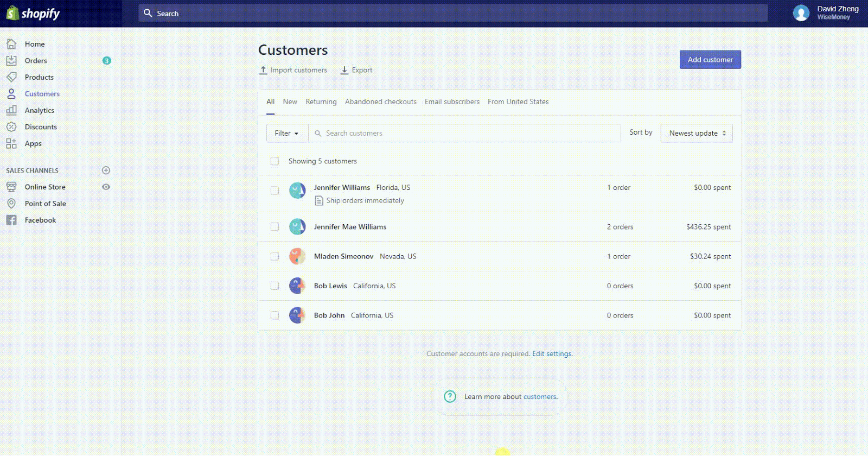Click the Ship orders immediately note

[365, 201]
